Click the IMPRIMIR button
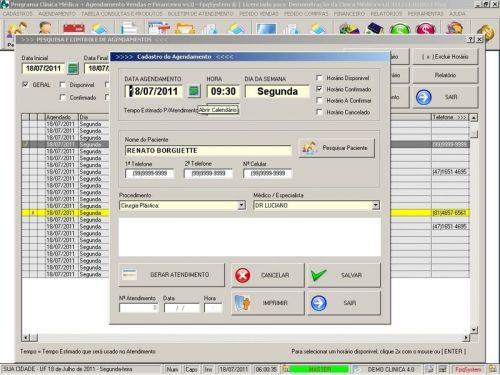 point(268,303)
